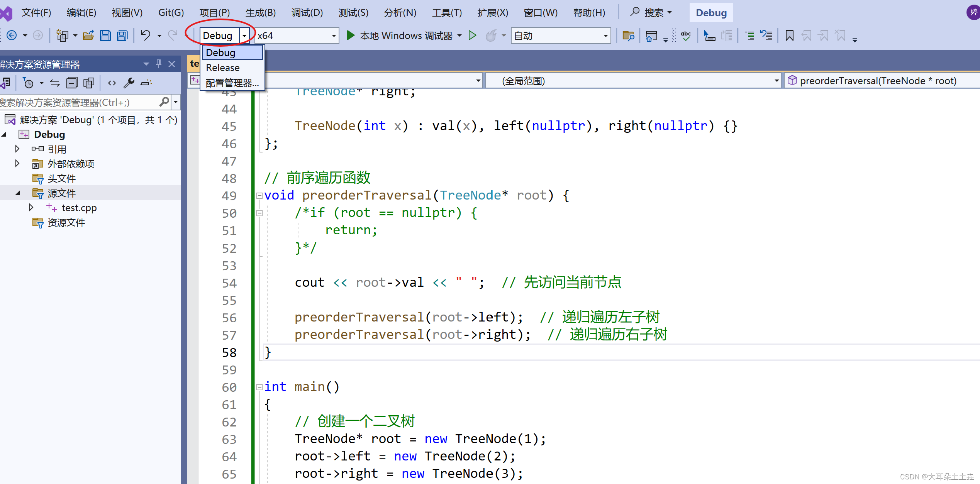Click the solution search magnifier icon

(x=164, y=102)
